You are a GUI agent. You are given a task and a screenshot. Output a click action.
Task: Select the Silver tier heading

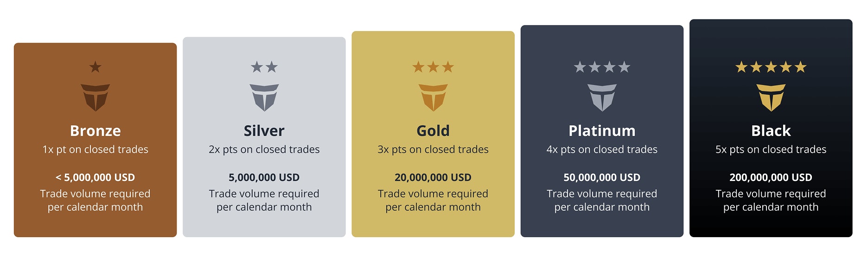click(x=264, y=131)
